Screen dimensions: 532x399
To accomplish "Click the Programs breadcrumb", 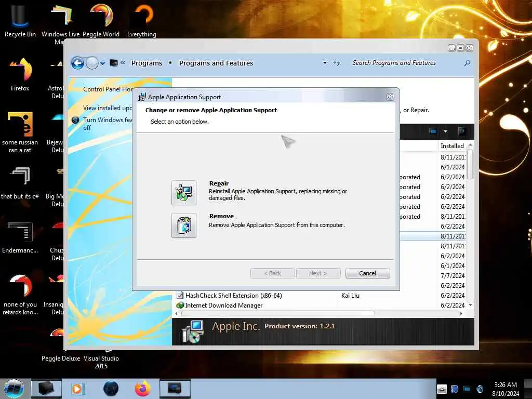I will click(x=147, y=63).
